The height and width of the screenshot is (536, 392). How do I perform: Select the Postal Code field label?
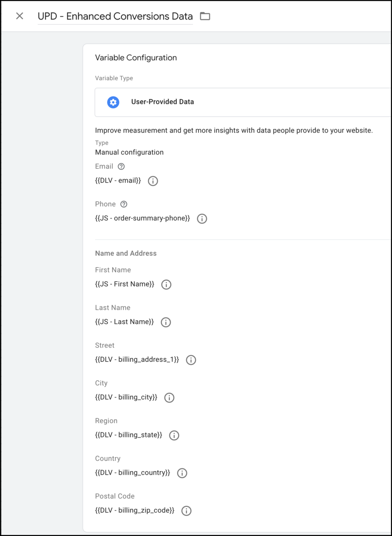[115, 496]
